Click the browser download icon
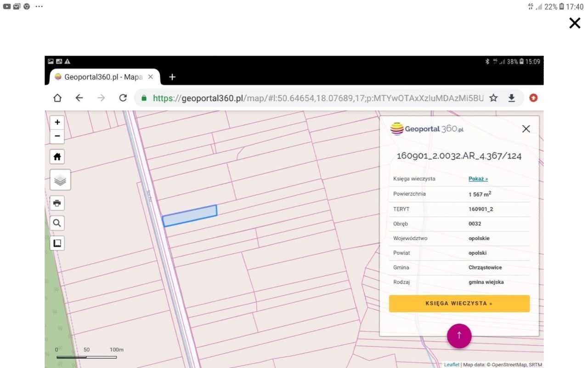The width and height of the screenshot is (588, 368). pyautogui.click(x=511, y=98)
